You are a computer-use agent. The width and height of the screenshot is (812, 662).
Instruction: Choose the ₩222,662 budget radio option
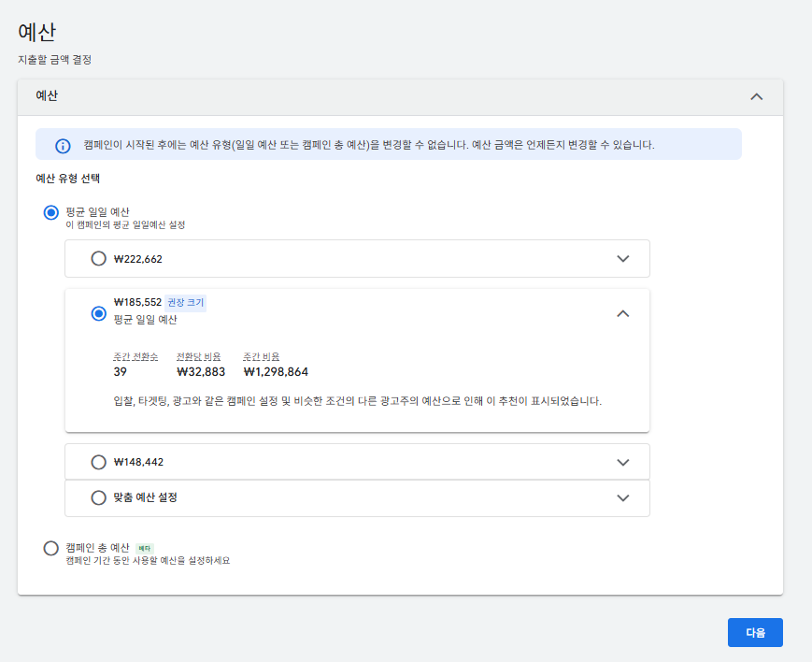[99, 259]
